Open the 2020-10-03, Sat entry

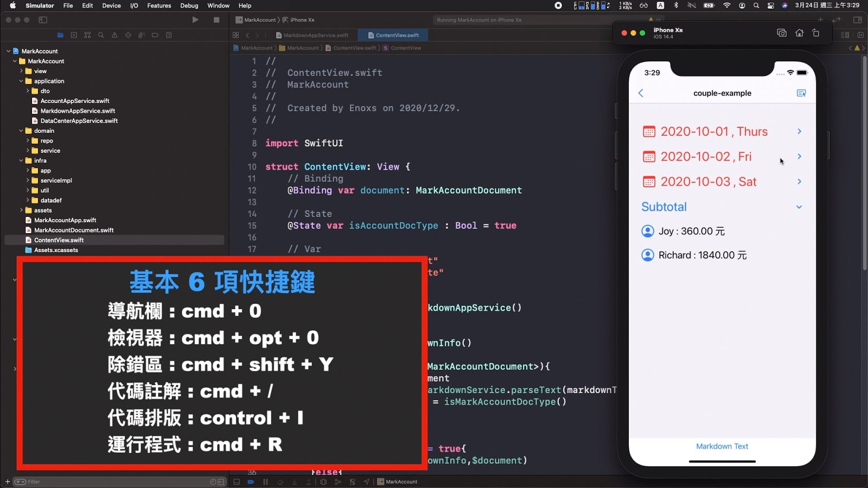pos(722,182)
